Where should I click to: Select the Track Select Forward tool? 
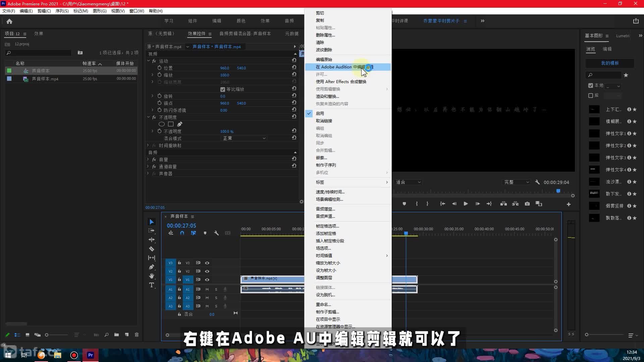point(152,231)
